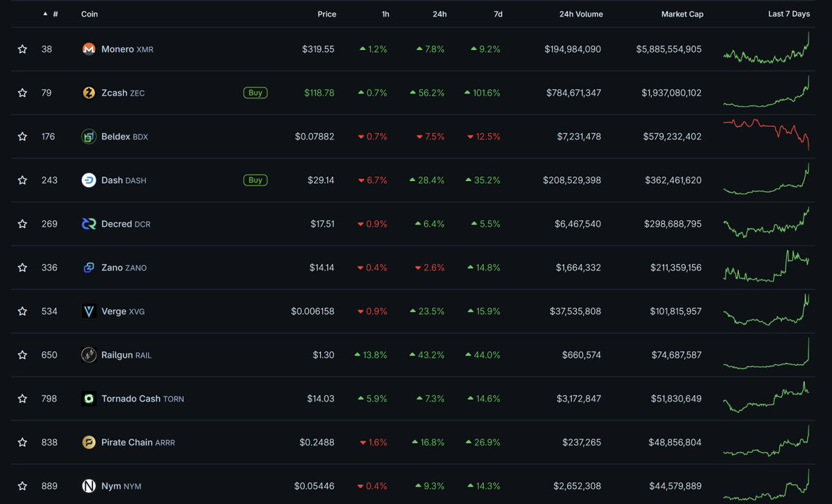Open the Tornado Cash TORN link
The height and width of the screenshot is (504, 832).
pyautogui.click(x=143, y=399)
